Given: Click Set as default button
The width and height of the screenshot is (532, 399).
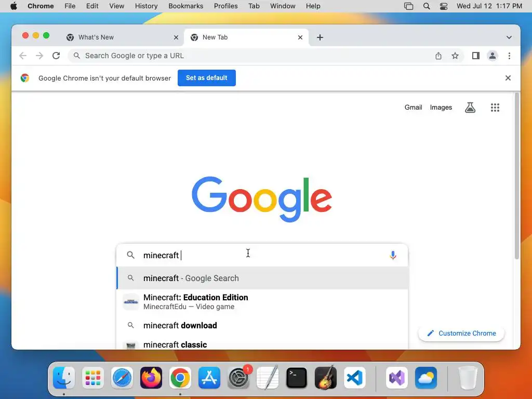Looking at the screenshot, I should click(207, 78).
